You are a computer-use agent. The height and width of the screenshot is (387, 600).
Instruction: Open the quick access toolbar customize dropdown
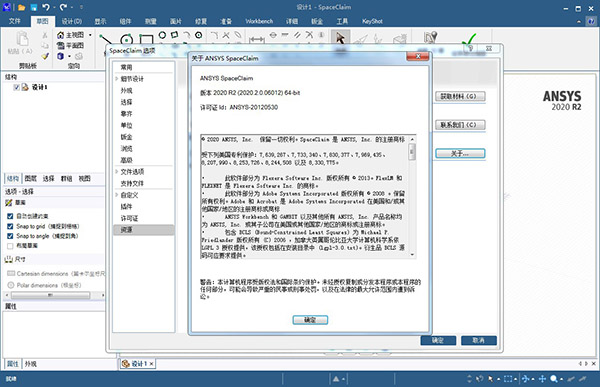coord(82,7)
